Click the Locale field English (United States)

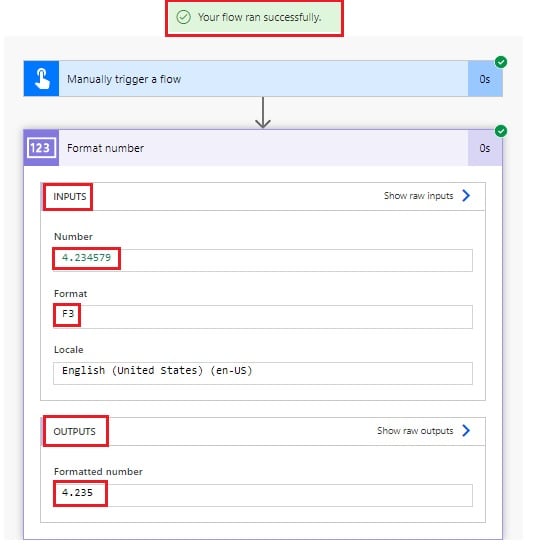pyautogui.click(x=263, y=373)
